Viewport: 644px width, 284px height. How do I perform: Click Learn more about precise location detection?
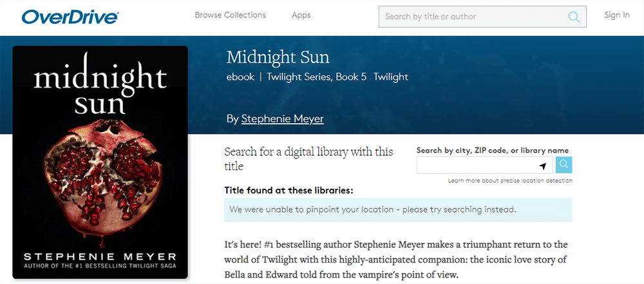(x=510, y=181)
